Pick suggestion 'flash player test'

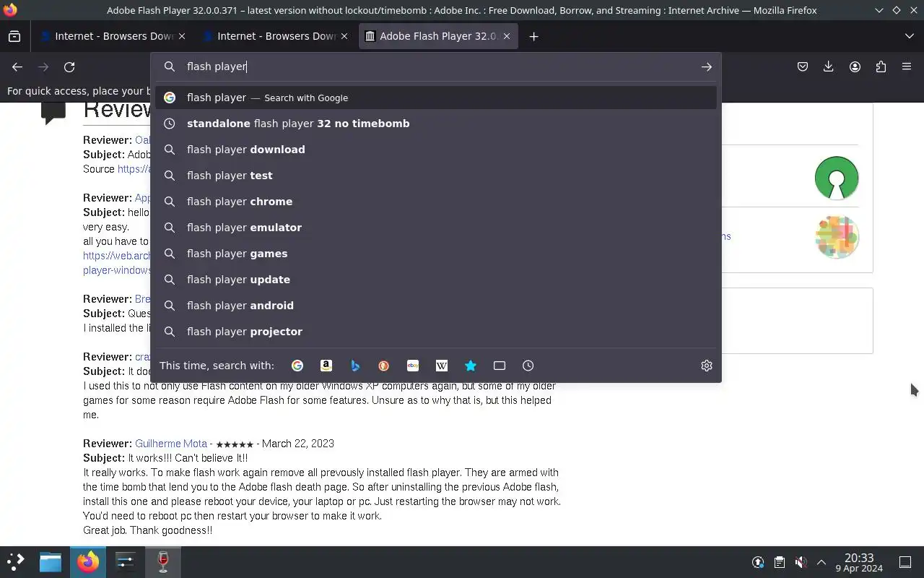[x=436, y=176]
